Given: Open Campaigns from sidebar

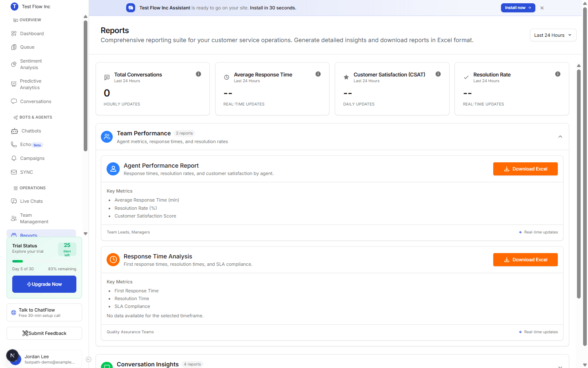Looking at the screenshot, I should (x=41, y=158).
